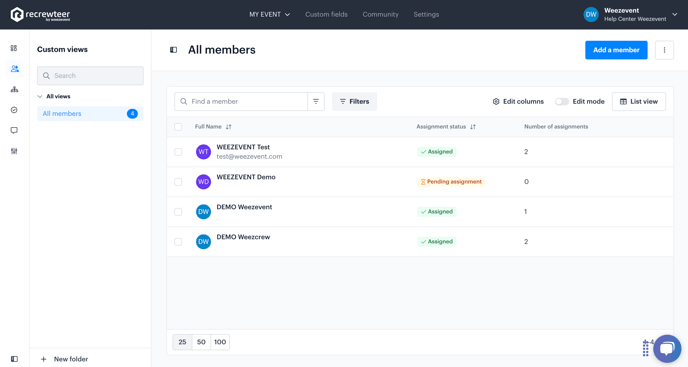Click Assigned badge in DEMO Weezcrew row
The width and height of the screenshot is (688, 367).
click(437, 241)
